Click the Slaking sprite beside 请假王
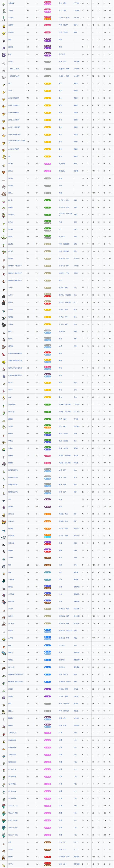The height and width of the screenshot is (868, 114). click(4, 193)
